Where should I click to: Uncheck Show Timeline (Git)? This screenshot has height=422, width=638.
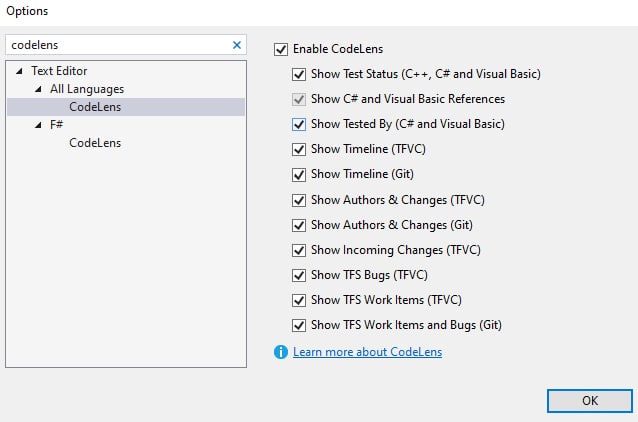pos(299,175)
